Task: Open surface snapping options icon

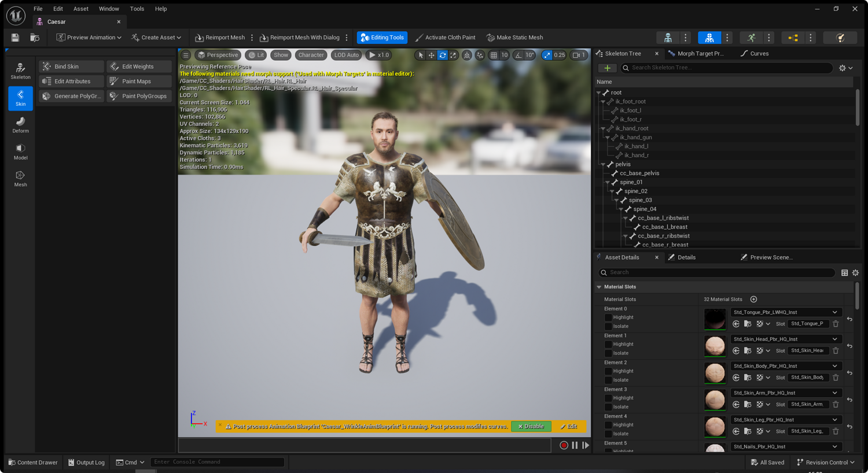Action: (x=480, y=55)
